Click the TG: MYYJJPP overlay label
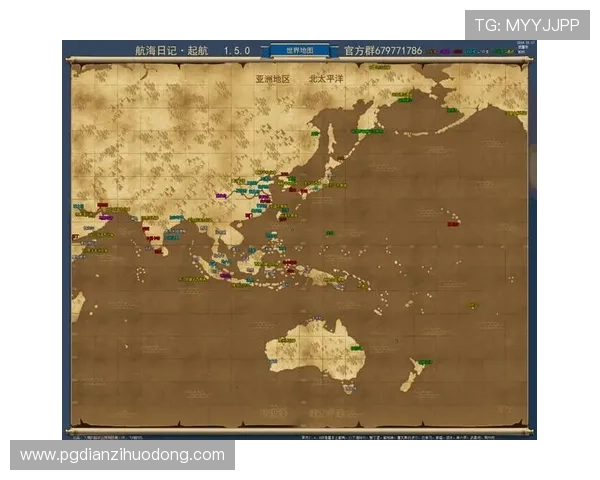The width and height of the screenshot is (600, 480). [526, 25]
